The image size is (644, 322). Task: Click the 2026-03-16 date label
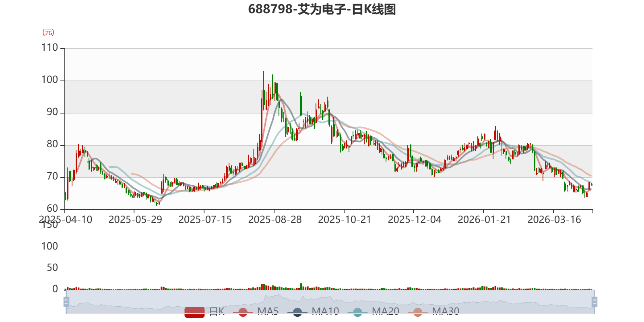click(x=554, y=220)
